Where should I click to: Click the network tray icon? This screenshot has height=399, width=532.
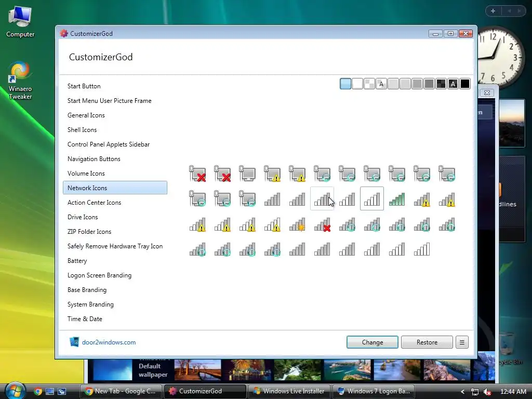coord(475,392)
